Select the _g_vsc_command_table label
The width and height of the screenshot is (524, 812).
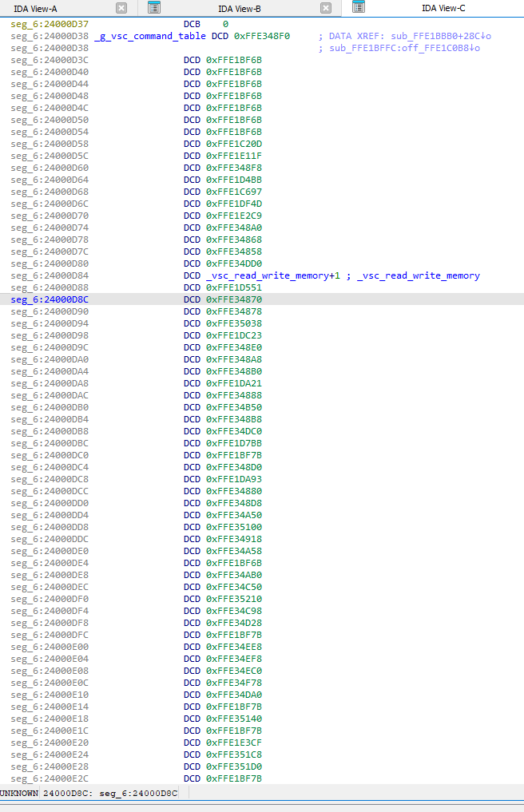tap(150, 36)
